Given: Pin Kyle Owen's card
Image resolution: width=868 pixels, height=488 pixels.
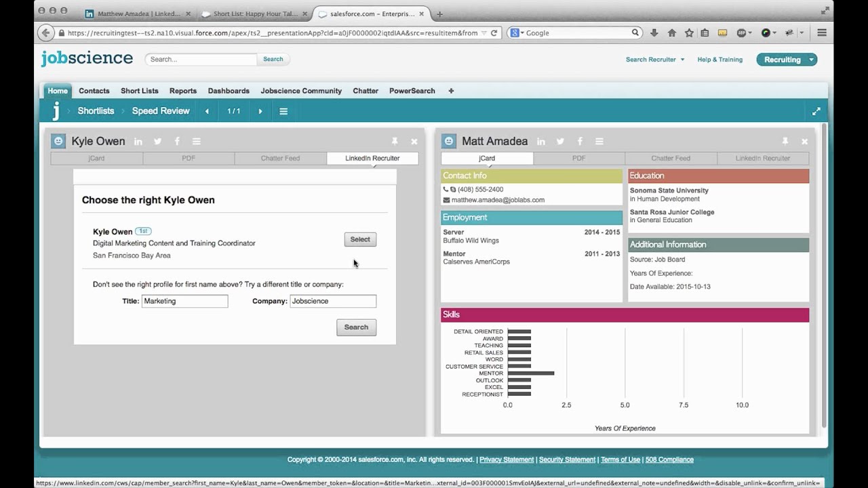Looking at the screenshot, I should tap(395, 141).
